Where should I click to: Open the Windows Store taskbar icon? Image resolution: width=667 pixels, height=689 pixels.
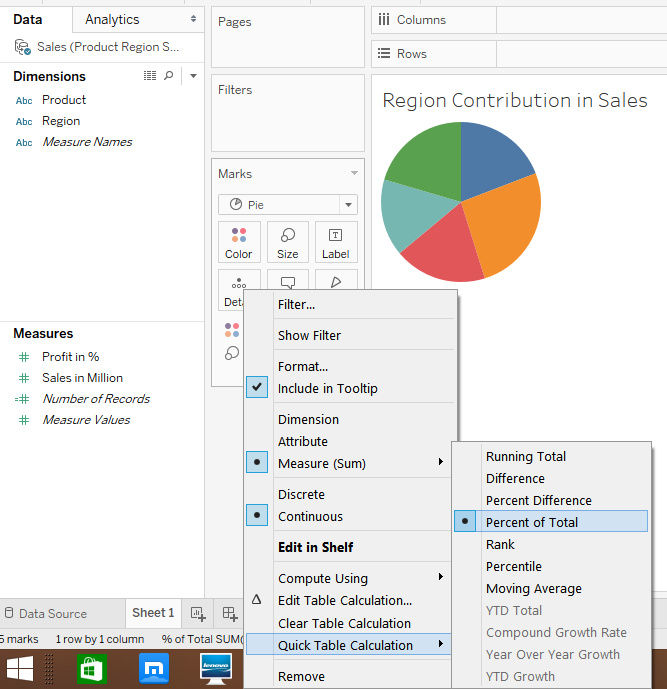[92, 669]
